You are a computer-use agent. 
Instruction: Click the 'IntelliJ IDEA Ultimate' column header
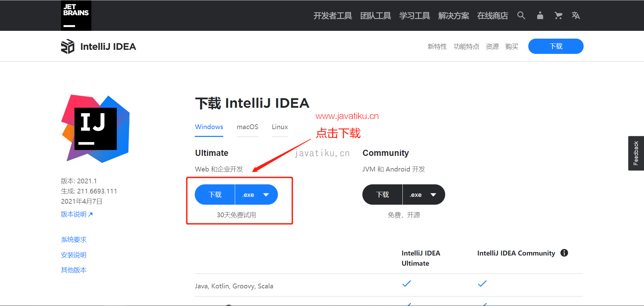tap(421, 258)
